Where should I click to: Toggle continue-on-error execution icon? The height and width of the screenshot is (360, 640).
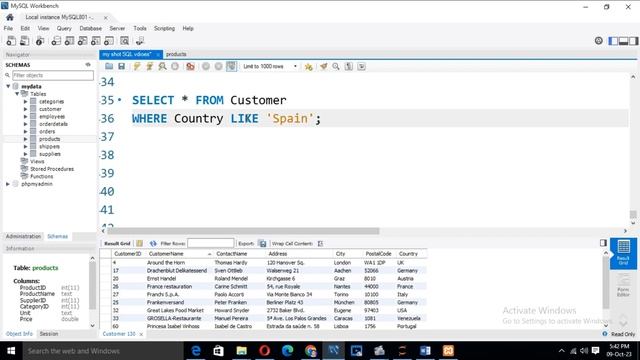click(x=190, y=66)
